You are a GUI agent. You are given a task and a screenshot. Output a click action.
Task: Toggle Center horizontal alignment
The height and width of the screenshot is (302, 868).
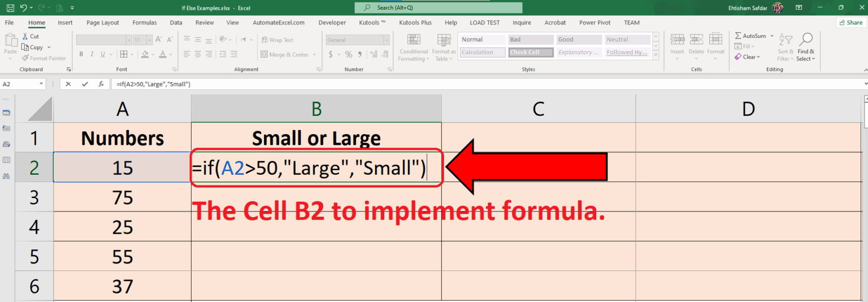point(197,54)
